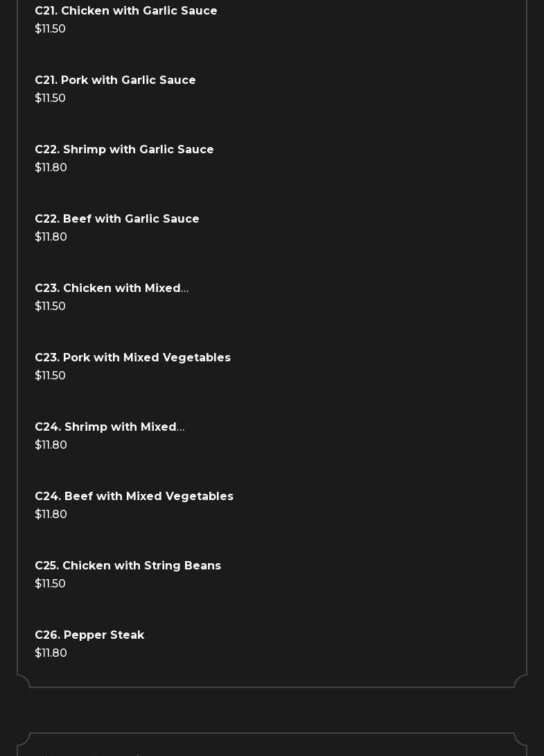Click the $11.80 price under Pepper Steak
This screenshot has height=756, width=544.
click(x=51, y=653)
